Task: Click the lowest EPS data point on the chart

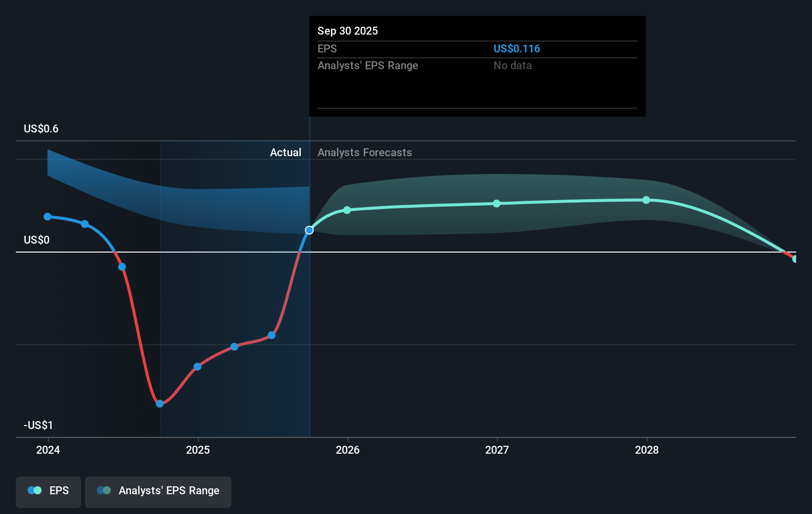Action: (160, 404)
